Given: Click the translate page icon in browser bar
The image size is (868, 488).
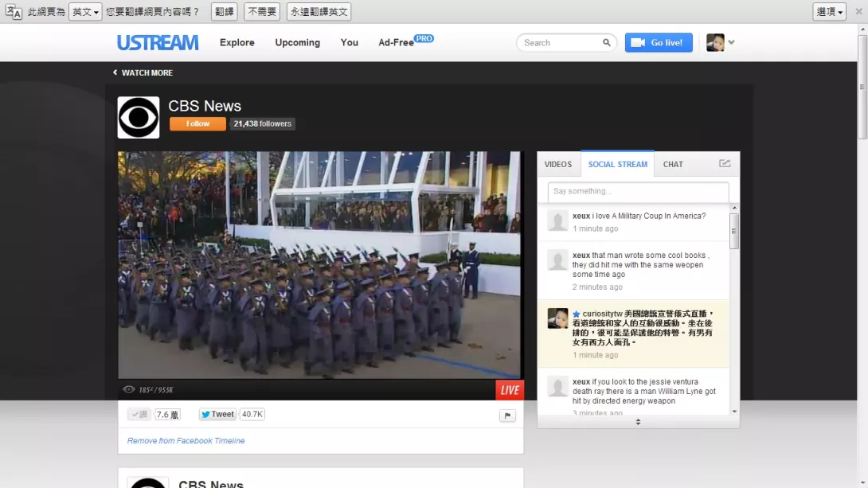Looking at the screenshot, I should pyautogui.click(x=14, y=12).
